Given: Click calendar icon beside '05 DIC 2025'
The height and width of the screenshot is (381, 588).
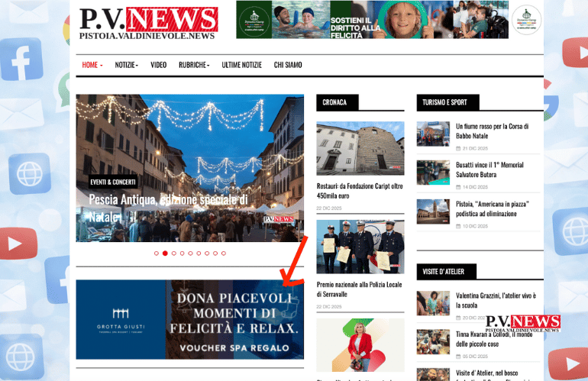Looking at the screenshot, I should (x=458, y=357).
